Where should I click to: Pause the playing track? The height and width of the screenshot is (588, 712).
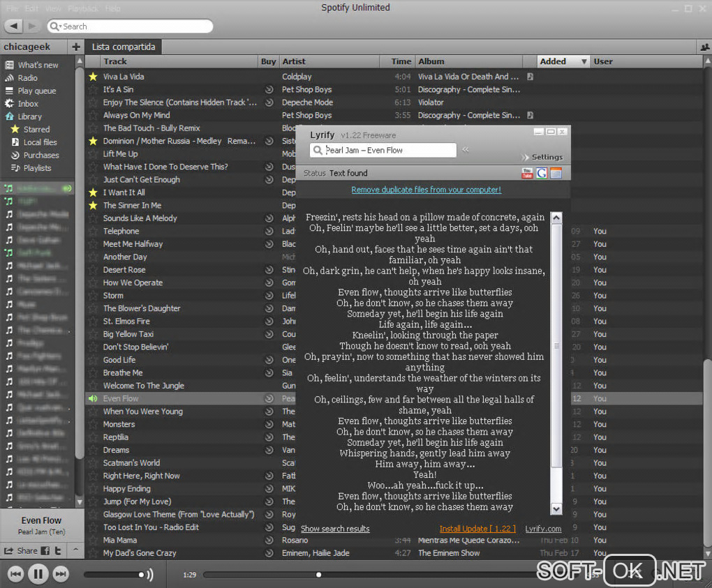point(38,574)
